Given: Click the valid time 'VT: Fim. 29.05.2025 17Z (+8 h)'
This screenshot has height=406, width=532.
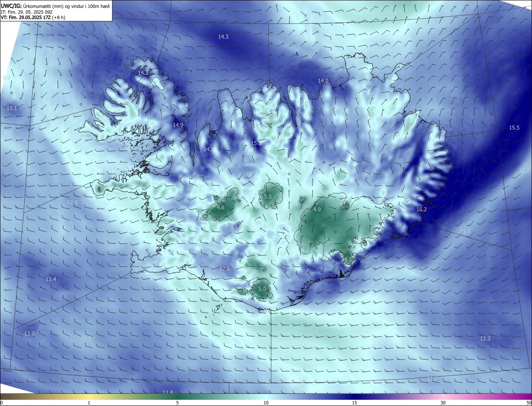Looking at the screenshot, I should pos(33,17).
